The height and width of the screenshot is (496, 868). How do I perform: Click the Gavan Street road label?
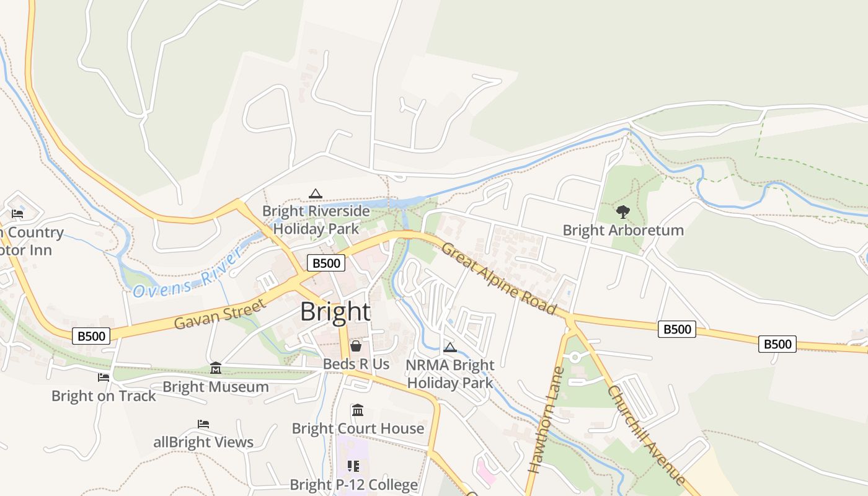coord(220,313)
